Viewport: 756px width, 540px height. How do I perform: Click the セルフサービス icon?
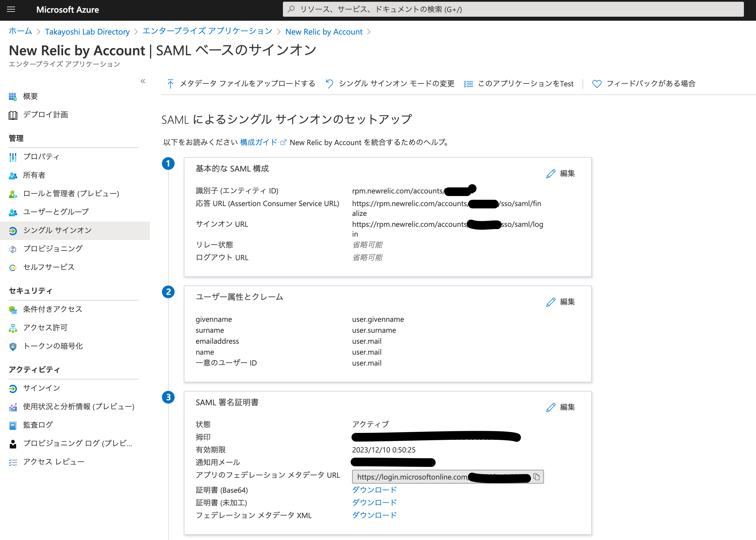pos(13,267)
